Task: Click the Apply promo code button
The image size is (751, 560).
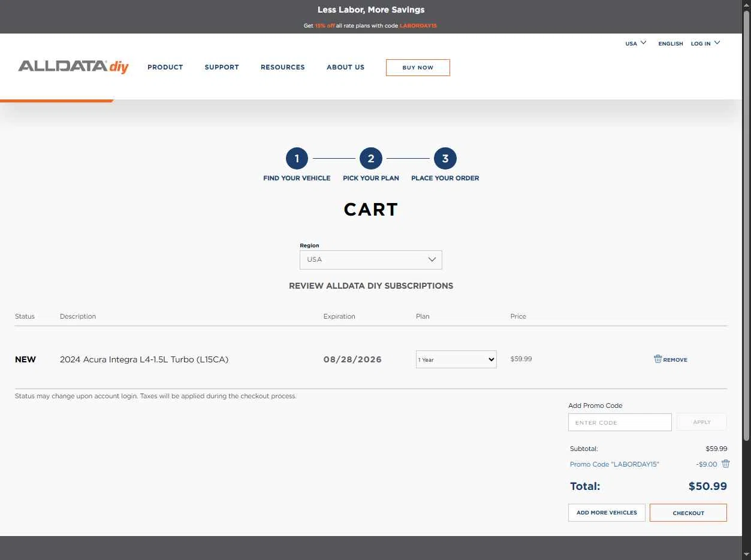Action: (702, 422)
